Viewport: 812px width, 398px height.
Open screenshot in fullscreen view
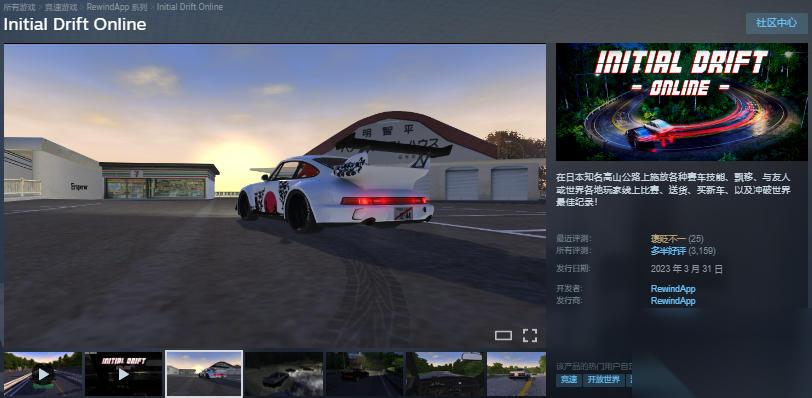pyautogui.click(x=530, y=335)
